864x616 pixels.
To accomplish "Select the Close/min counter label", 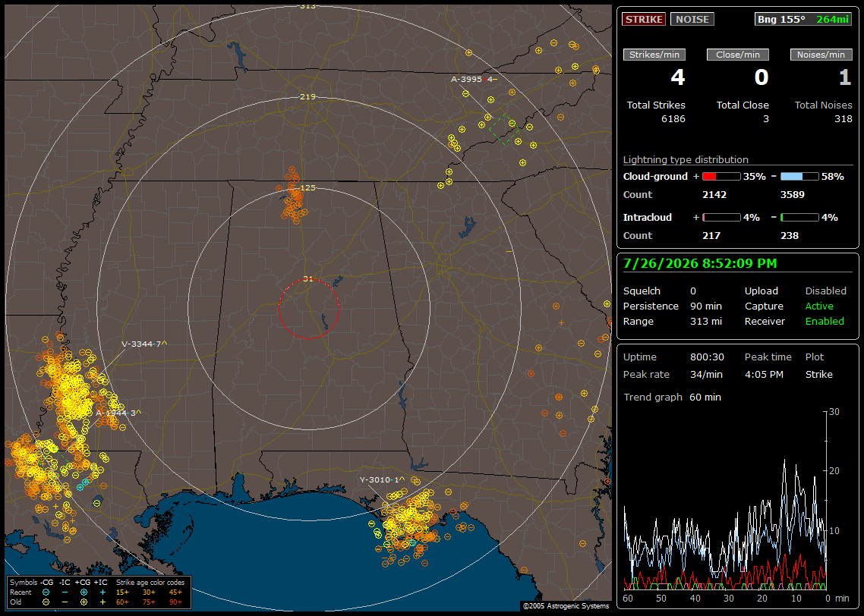I will click(738, 55).
